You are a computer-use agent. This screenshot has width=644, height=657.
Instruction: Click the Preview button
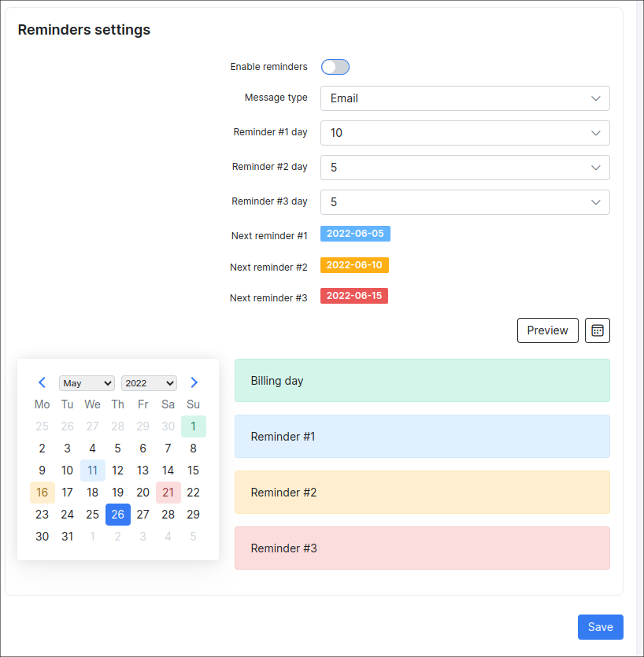coord(547,330)
